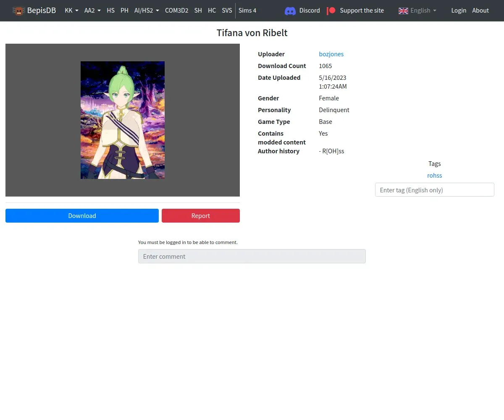This screenshot has height=420, width=504.
Task: Go to the PH section
Action: 124,10
